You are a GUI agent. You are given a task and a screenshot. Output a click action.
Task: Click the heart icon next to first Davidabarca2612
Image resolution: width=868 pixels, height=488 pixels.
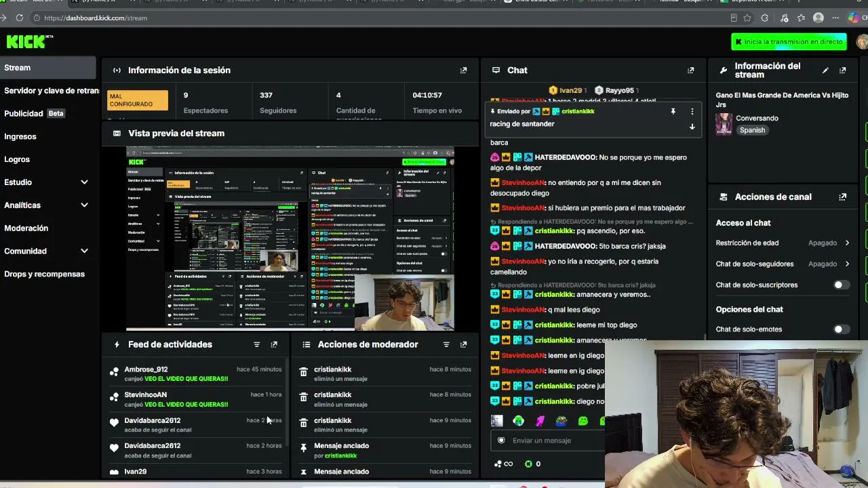114,422
